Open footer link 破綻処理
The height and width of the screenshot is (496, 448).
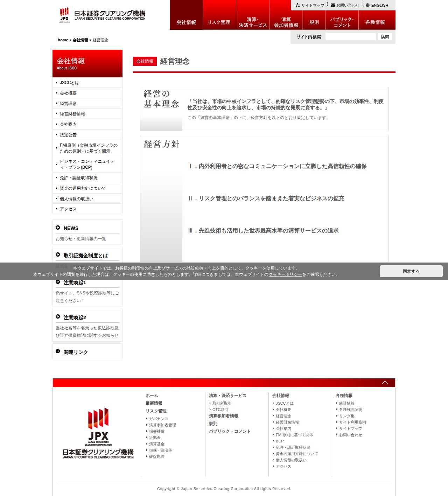pyautogui.click(x=157, y=456)
